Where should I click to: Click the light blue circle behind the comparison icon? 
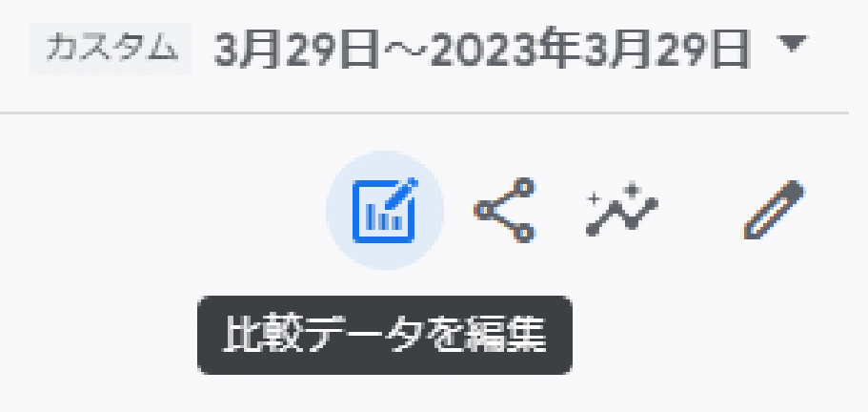[385, 211]
